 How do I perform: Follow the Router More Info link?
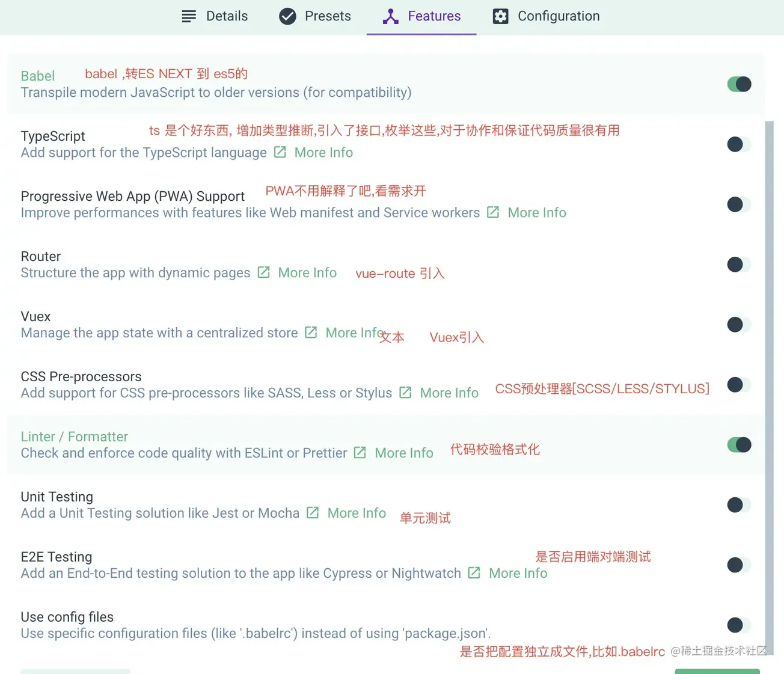click(298, 273)
